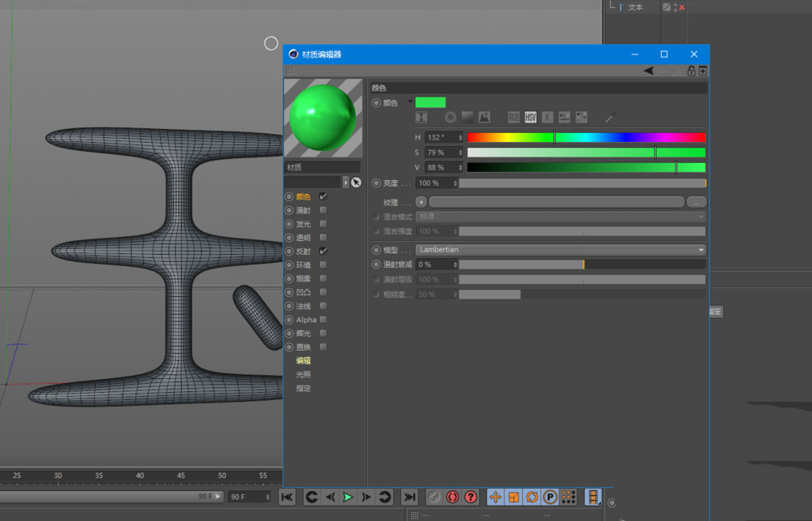Click the material editor back arrow
812x521 pixels.
pos(649,71)
